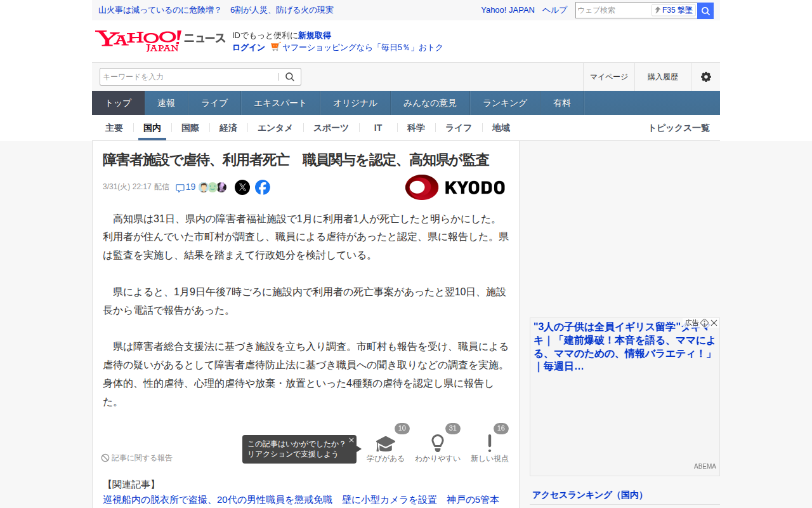Screen dimensions: 812x508
Task: Open the エンタメ category
Action: point(275,128)
